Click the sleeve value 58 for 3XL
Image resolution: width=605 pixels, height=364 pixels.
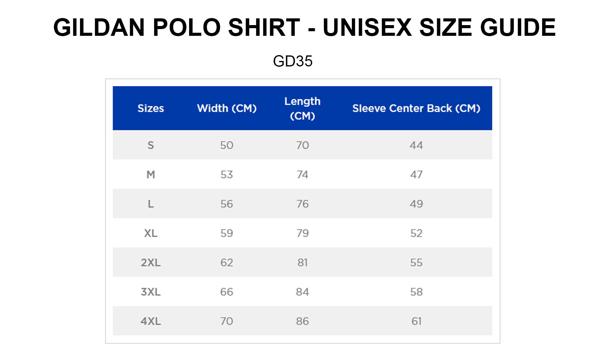416,292
